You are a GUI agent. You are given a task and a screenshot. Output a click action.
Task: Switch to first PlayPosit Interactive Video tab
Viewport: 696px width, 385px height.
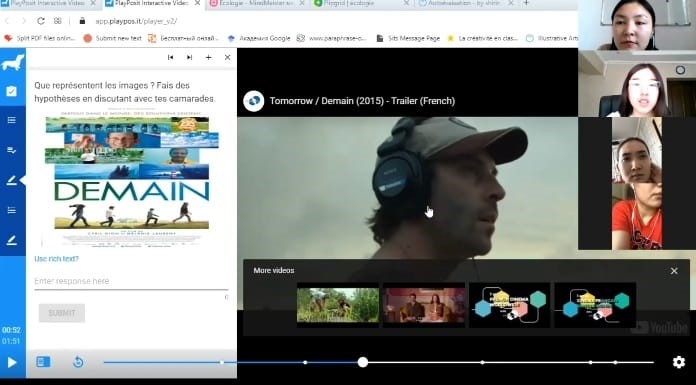(x=49, y=3)
